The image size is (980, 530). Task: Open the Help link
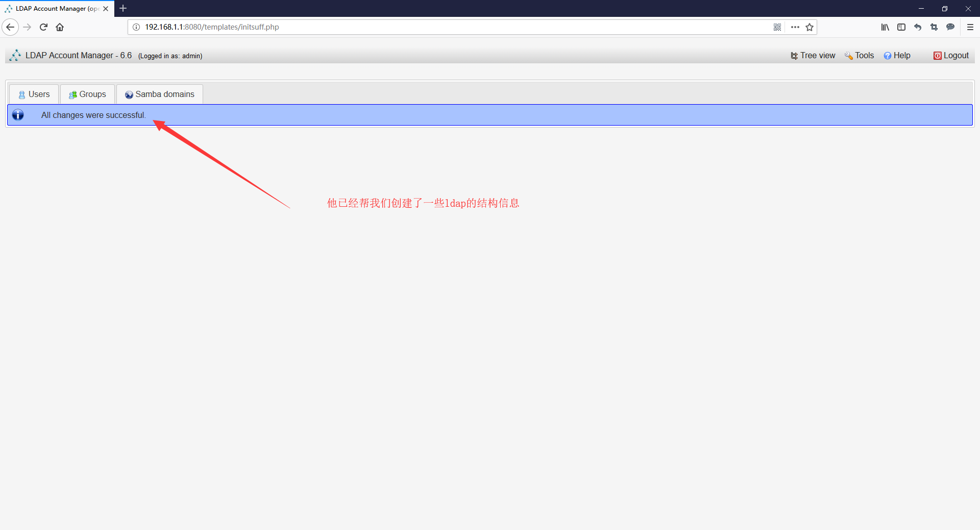point(897,55)
